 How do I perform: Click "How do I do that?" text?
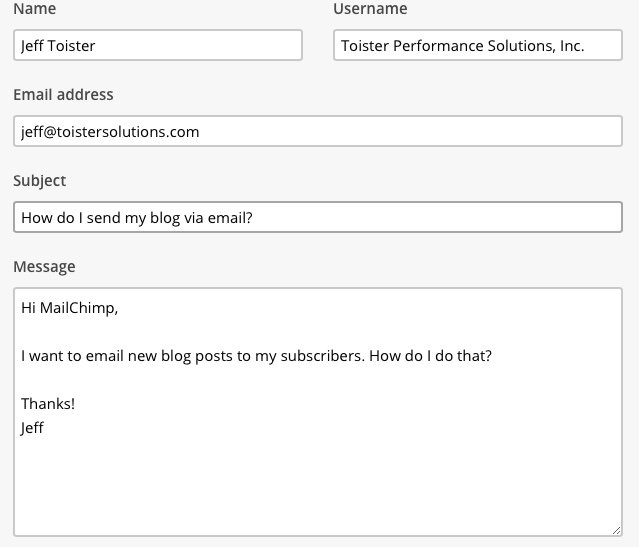point(430,356)
